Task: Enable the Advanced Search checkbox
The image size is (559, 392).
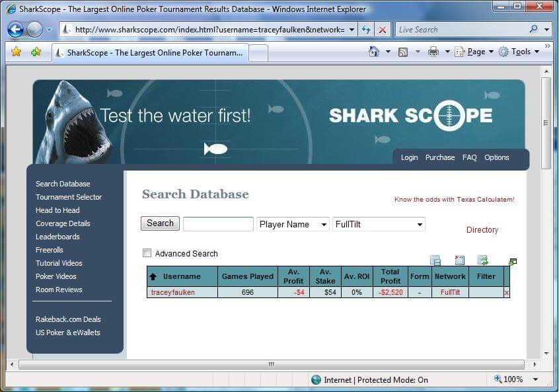Action: [147, 253]
